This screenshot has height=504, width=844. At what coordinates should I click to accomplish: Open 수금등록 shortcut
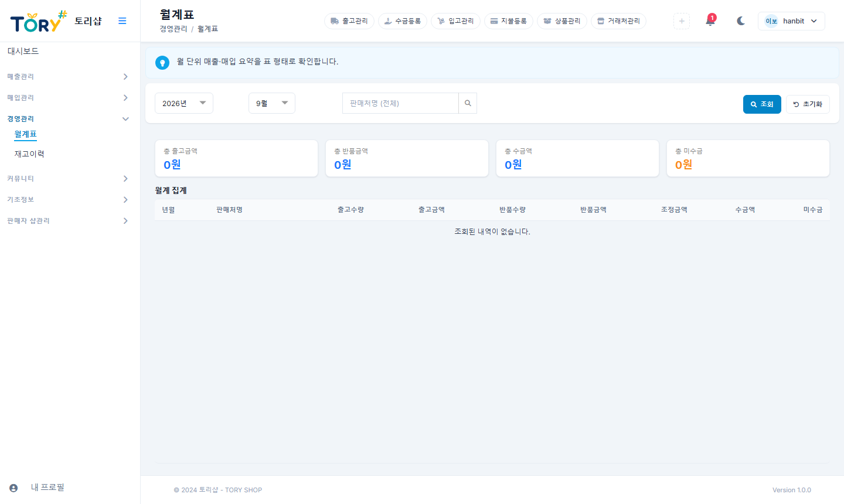[403, 21]
